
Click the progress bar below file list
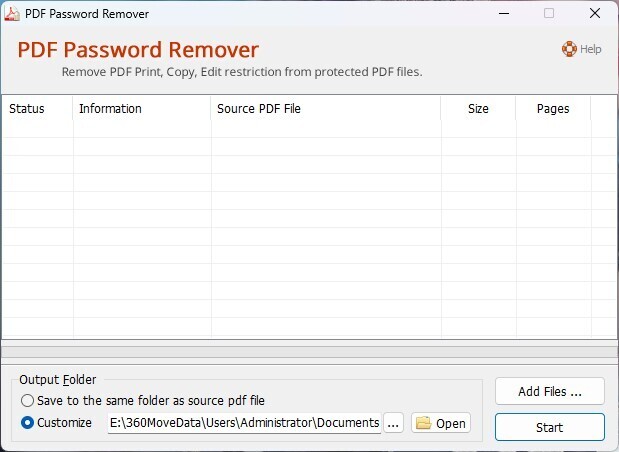click(x=309, y=352)
